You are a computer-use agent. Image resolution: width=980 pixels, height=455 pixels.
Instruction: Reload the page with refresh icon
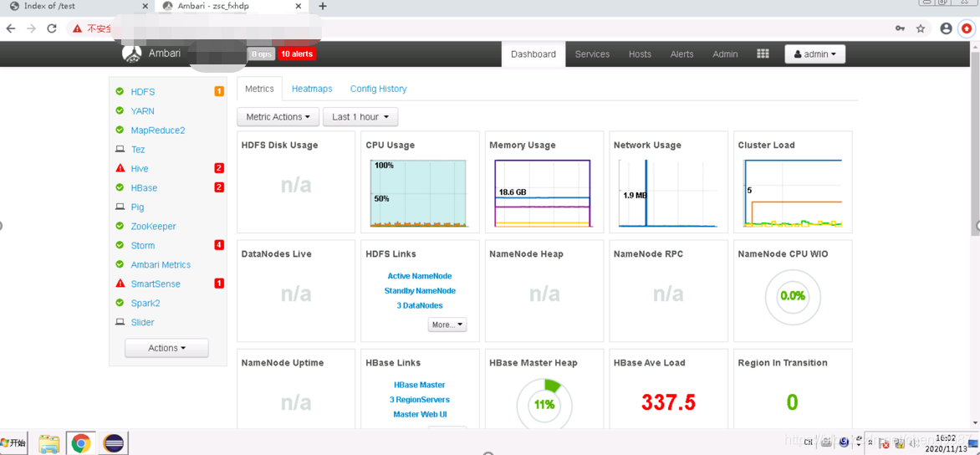pos(52,28)
